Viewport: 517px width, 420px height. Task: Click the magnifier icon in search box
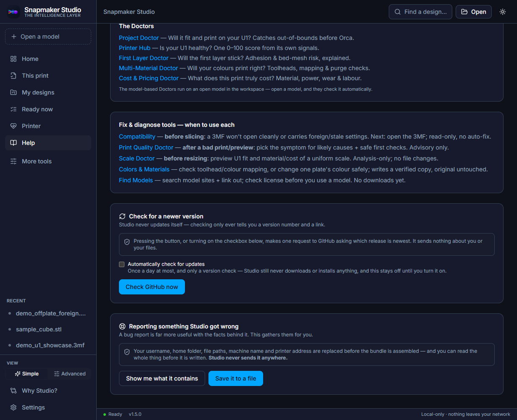pyautogui.click(x=397, y=12)
